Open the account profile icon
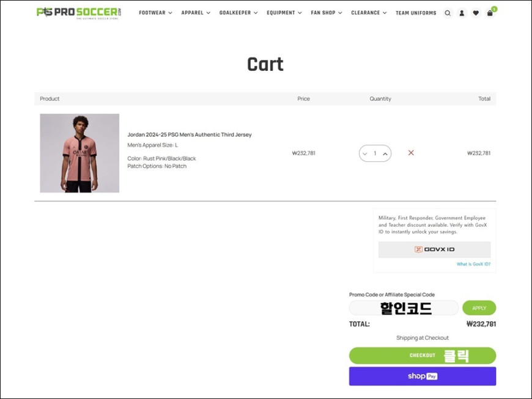The height and width of the screenshot is (399, 532). (x=462, y=13)
